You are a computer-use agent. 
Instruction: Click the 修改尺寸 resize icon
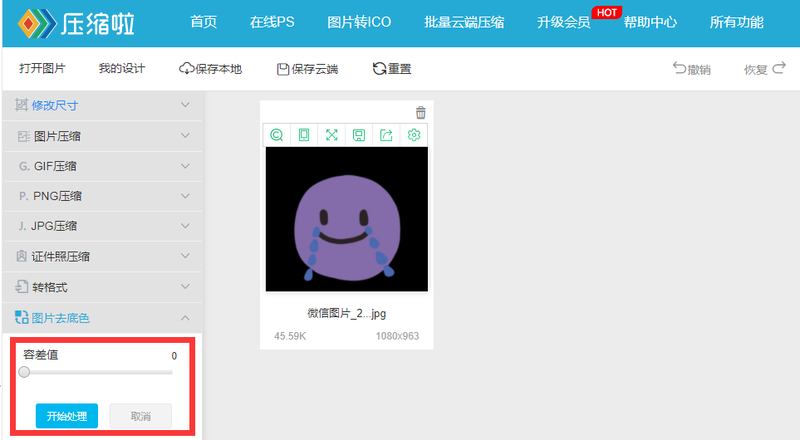click(21, 105)
